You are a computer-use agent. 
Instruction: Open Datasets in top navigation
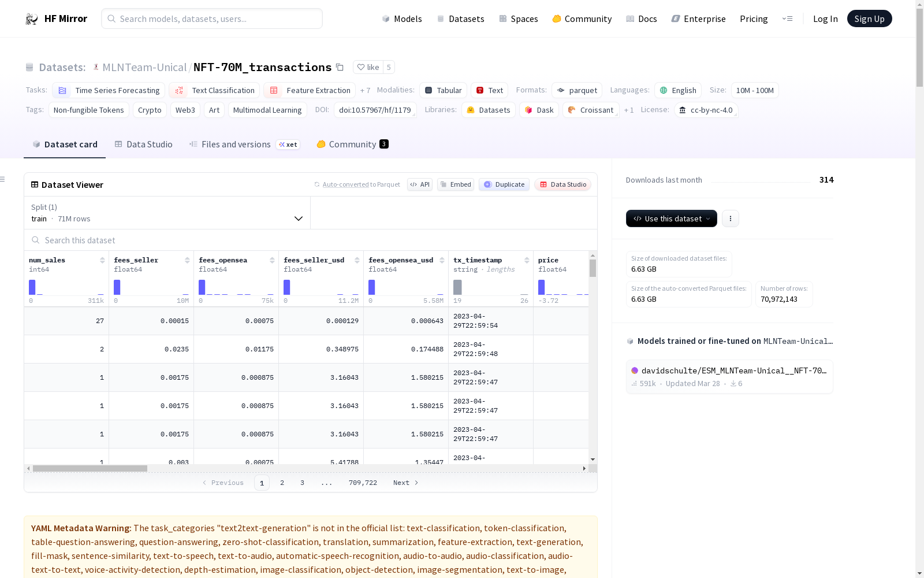[460, 19]
